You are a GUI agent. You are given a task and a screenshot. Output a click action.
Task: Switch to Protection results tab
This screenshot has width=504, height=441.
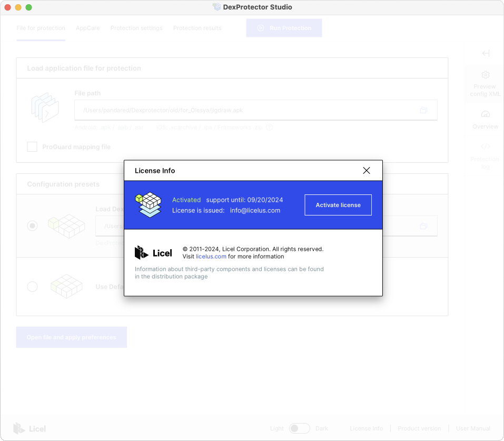[197, 28]
